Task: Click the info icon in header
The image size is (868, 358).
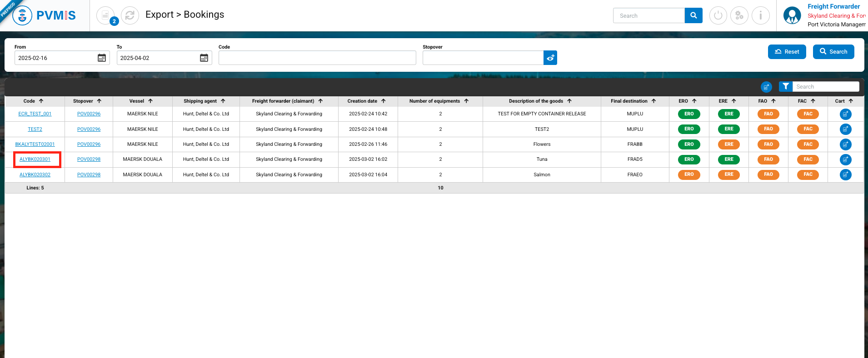Action: 760,15
